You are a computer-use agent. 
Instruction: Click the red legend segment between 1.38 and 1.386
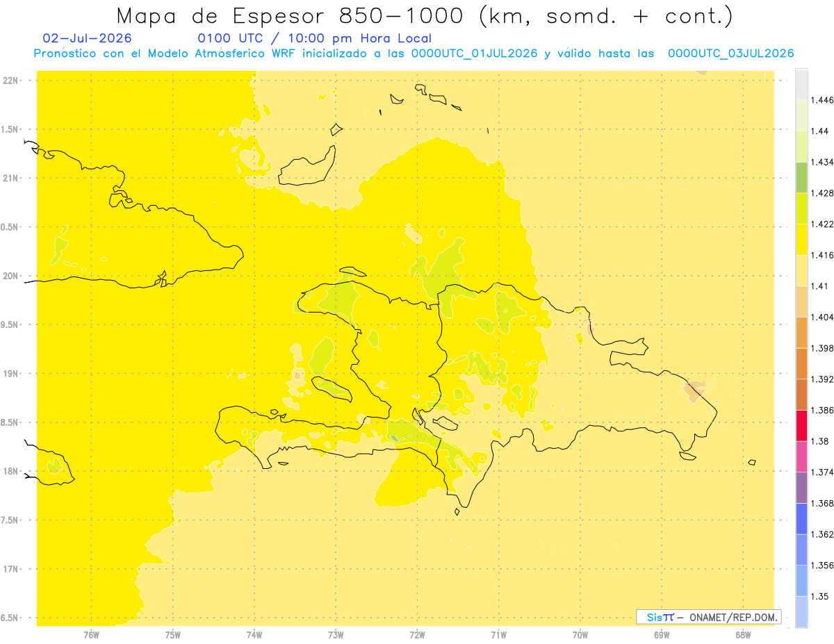tap(801, 425)
